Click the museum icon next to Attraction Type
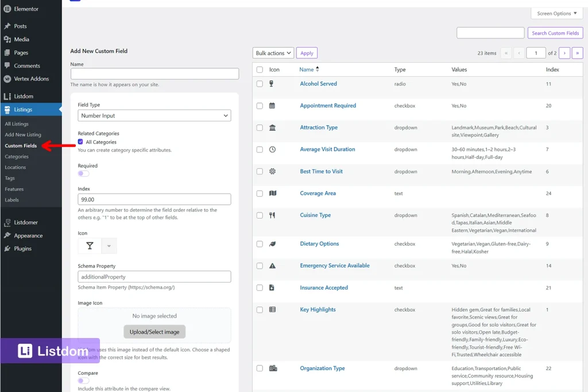The height and width of the screenshot is (392, 588). pos(272,127)
